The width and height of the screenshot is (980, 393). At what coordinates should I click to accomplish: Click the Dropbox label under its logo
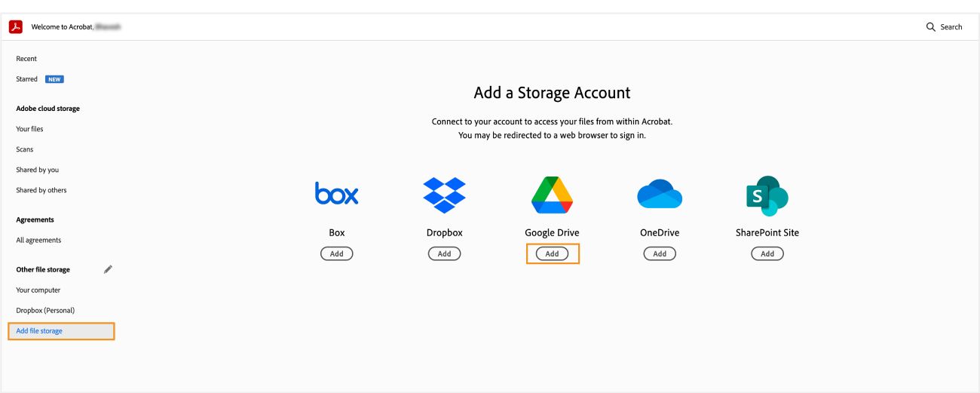tap(445, 232)
